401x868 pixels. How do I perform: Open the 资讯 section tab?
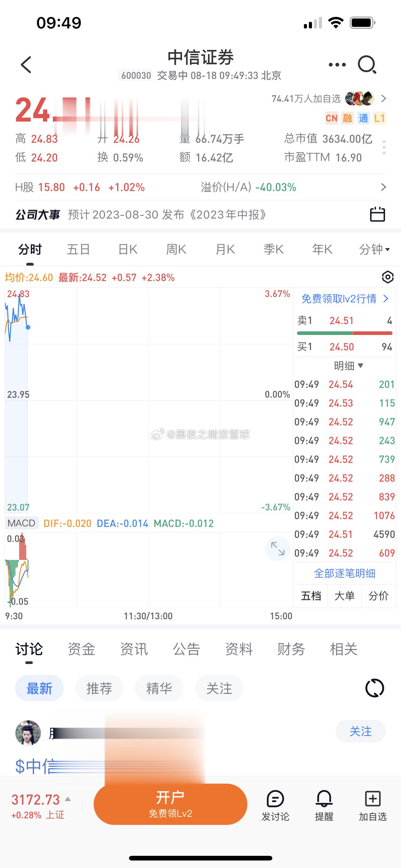134,649
